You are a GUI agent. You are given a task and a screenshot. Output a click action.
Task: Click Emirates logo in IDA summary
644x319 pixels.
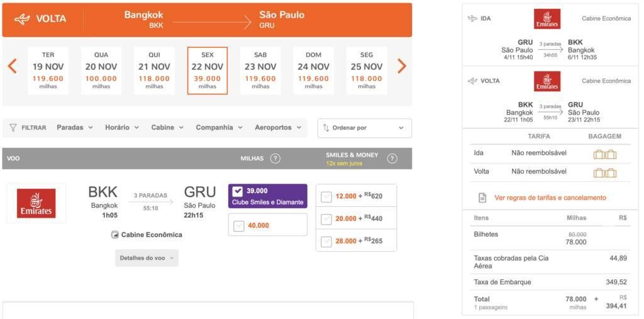pyautogui.click(x=547, y=19)
